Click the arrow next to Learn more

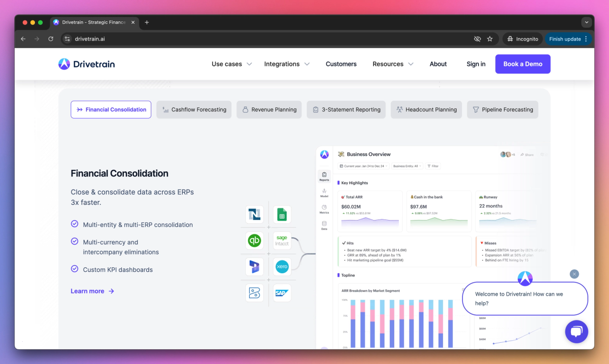click(111, 291)
